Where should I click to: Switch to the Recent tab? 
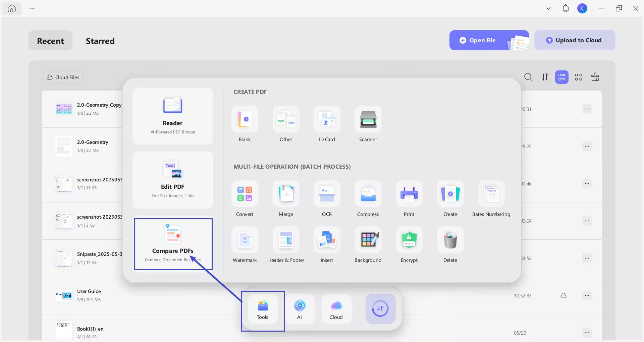(x=50, y=41)
